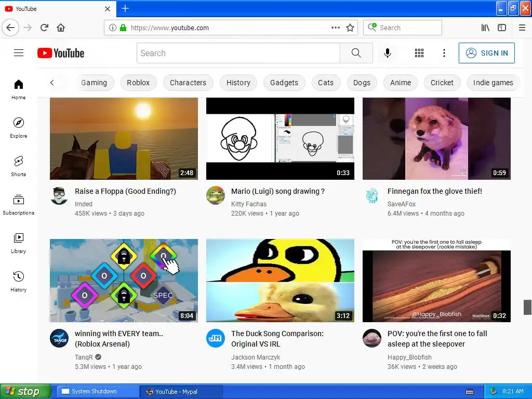The height and width of the screenshot is (399, 532).
Task: Go to the browser home page
Action: 61,28
